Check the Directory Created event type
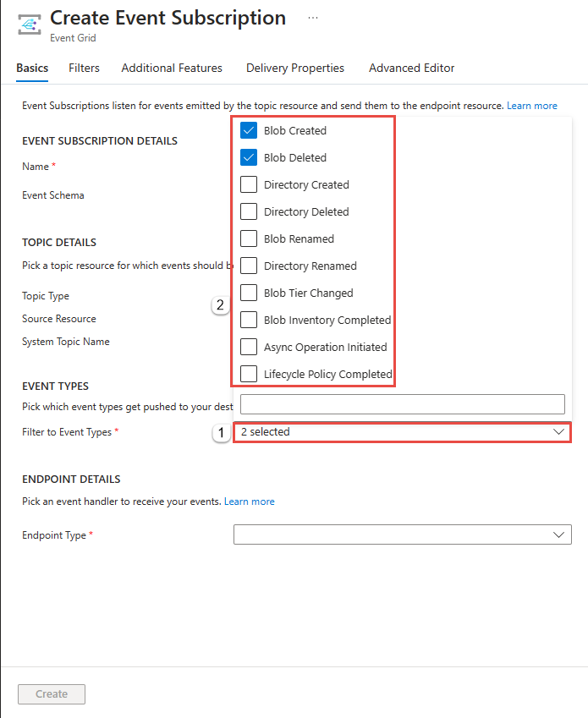Screen dimensions: 588x718 click(x=249, y=184)
